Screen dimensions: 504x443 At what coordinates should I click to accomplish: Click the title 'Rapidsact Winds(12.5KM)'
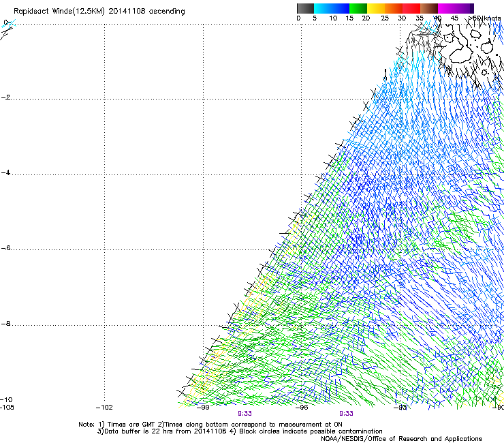[x=59, y=12]
